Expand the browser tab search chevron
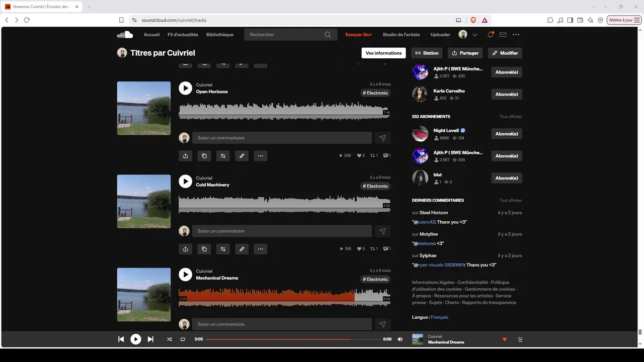 [594, 7]
